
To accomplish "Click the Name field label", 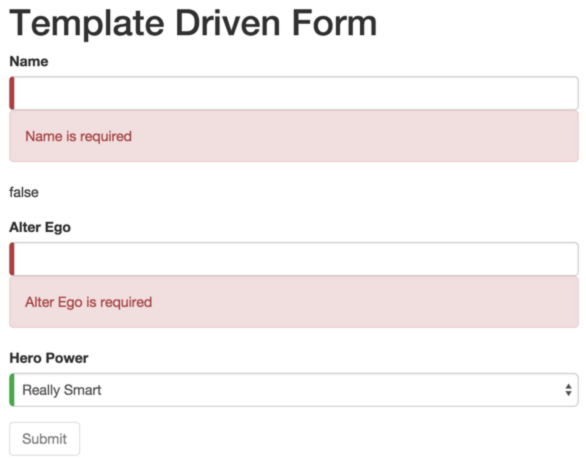I will 29,61.
